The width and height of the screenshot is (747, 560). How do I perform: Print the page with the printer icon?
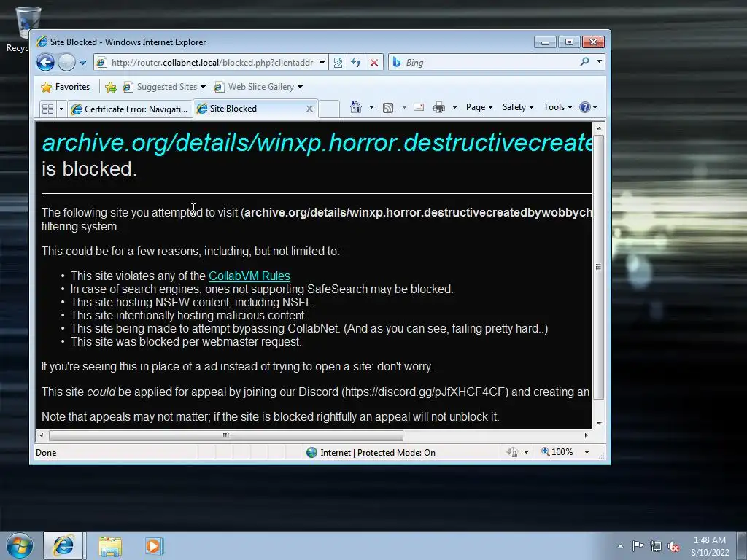coord(438,107)
